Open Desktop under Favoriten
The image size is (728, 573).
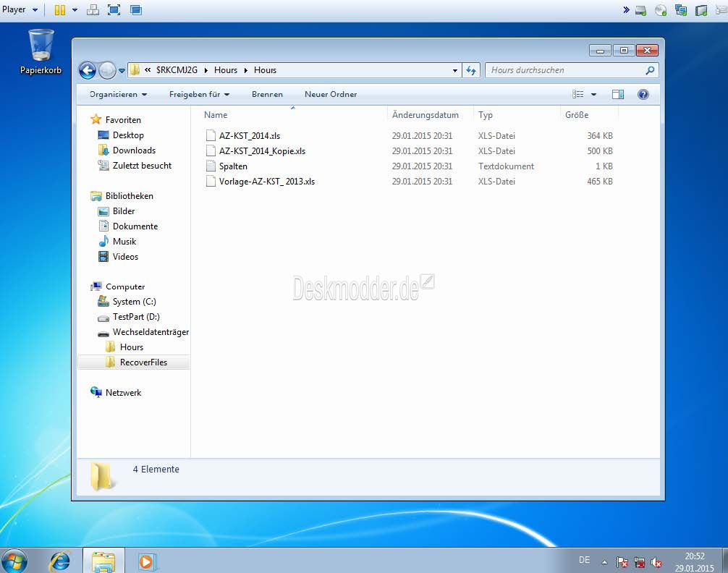pos(127,135)
